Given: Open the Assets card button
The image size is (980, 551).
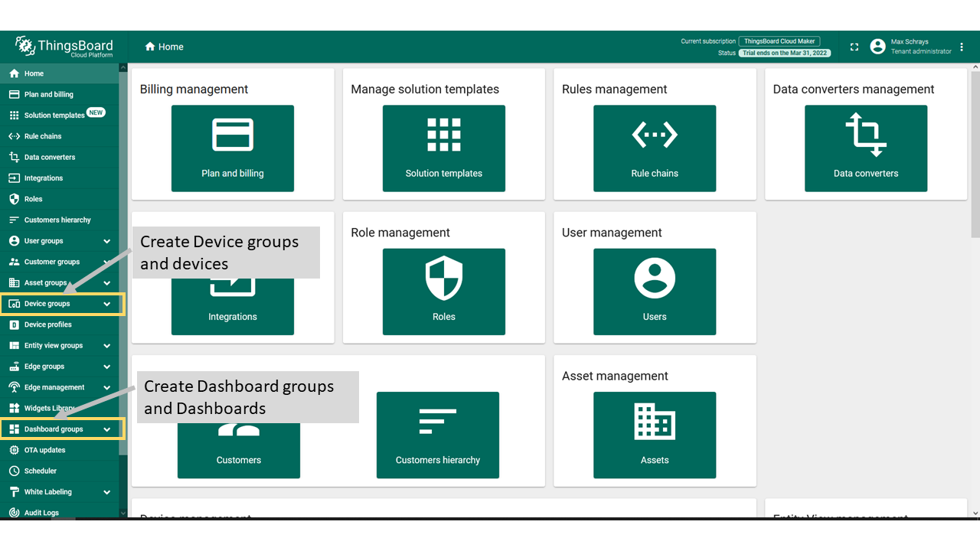Looking at the screenshot, I should pos(655,435).
